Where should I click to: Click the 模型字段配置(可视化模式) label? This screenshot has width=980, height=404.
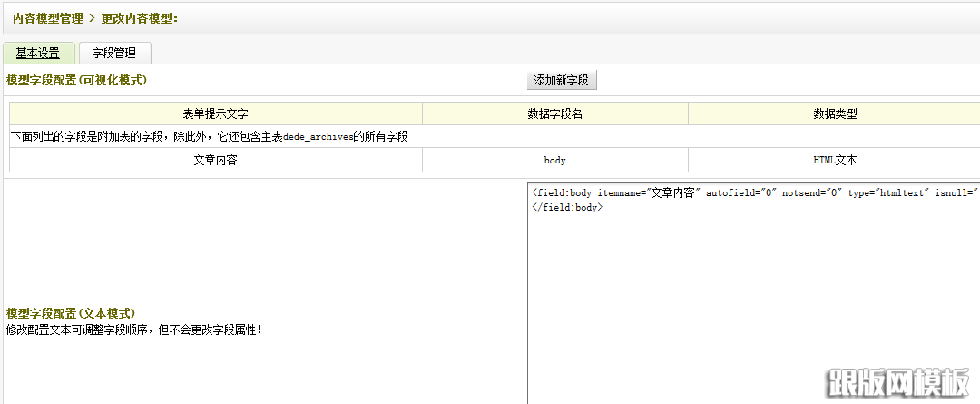[76, 80]
